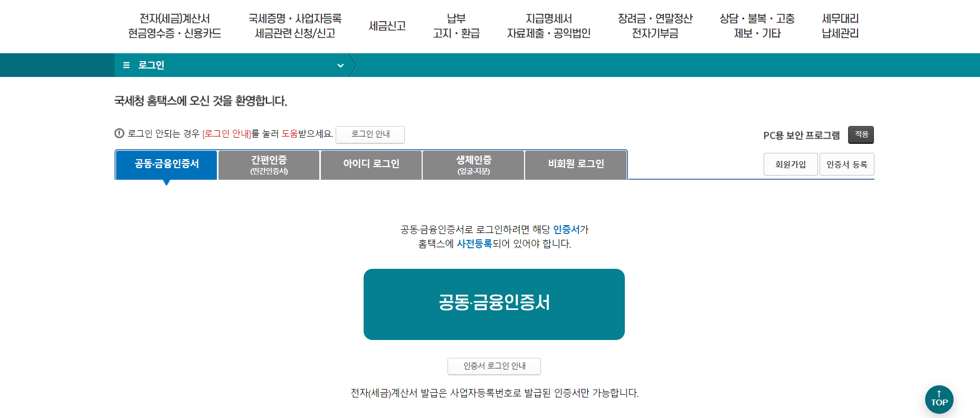Open the 인증서 로그인 안내 button
This screenshot has width=980, height=418.
494,366
